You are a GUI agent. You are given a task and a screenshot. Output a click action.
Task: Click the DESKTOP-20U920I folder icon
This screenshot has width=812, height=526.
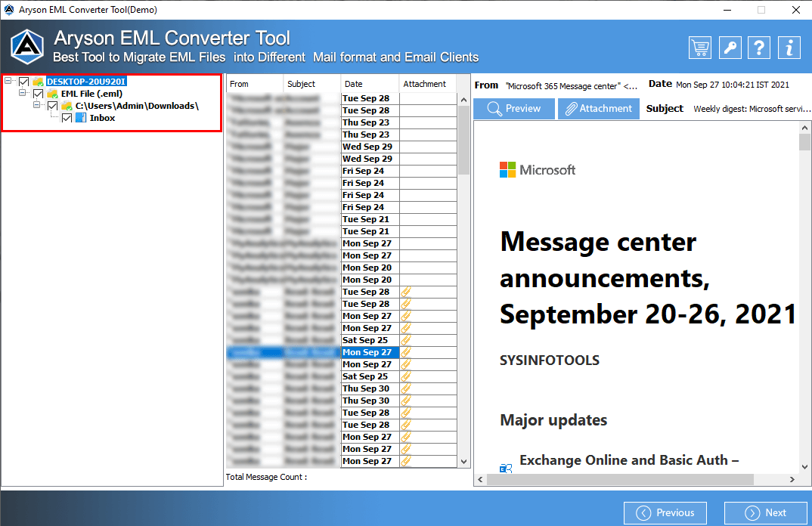point(38,82)
